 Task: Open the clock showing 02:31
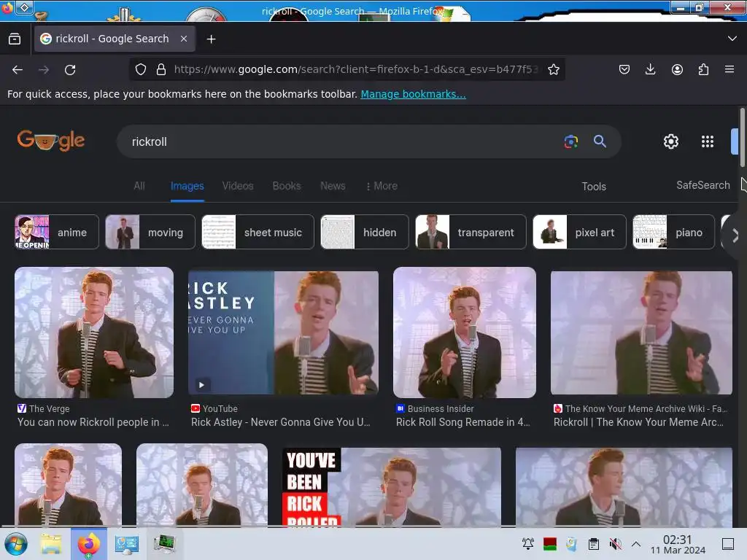[x=678, y=544]
